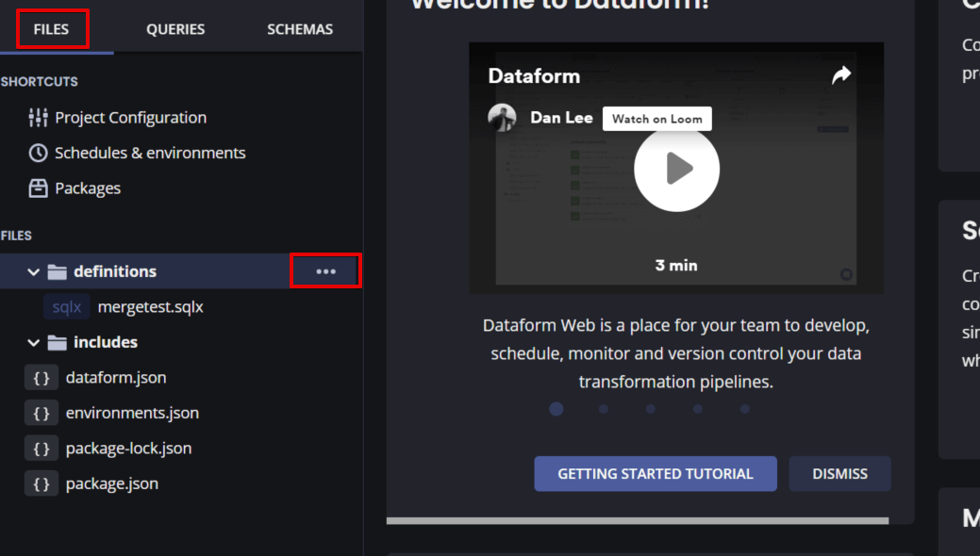Click the Packages box icon
Image resolution: width=980 pixels, height=556 pixels.
click(38, 188)
